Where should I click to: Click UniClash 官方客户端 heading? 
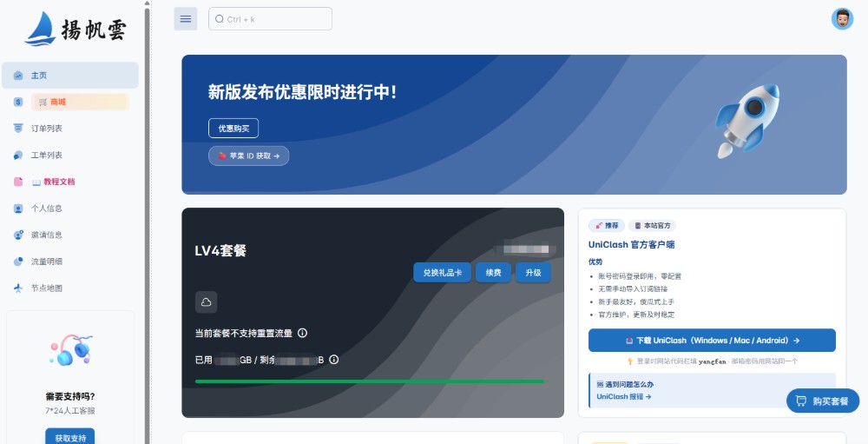pos(632,244)
